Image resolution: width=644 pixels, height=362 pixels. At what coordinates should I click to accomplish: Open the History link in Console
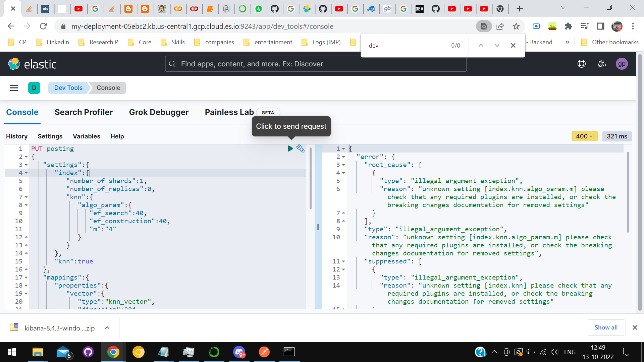(17, 136)
